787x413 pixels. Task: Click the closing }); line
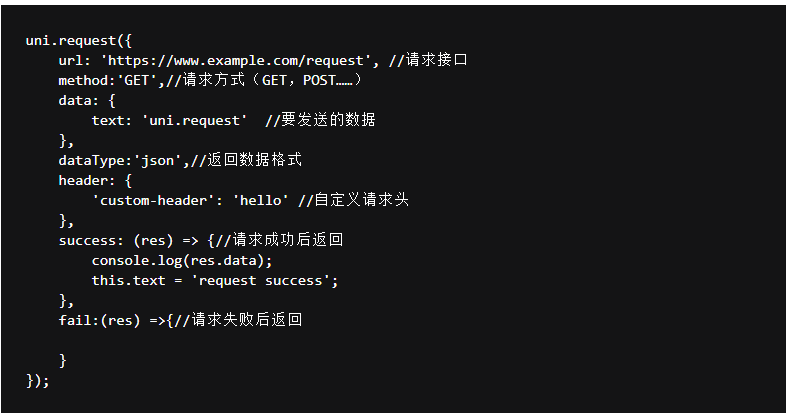click(x=38, y=381)
